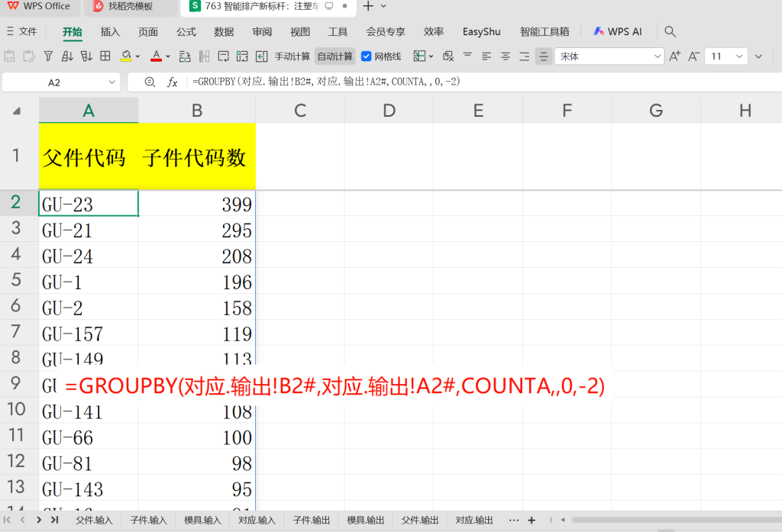Expand more toolbar options chevron

tap(758, 56)
